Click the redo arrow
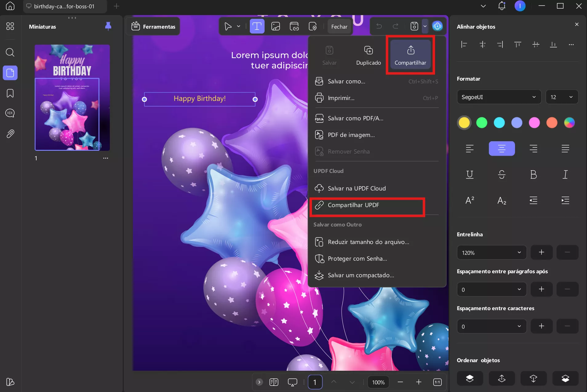587x392 pixels. click(x=396, y=26)
